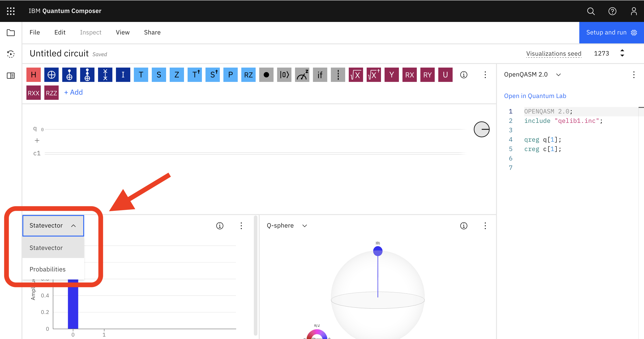Open the File menu

click(x=35, y=32)
